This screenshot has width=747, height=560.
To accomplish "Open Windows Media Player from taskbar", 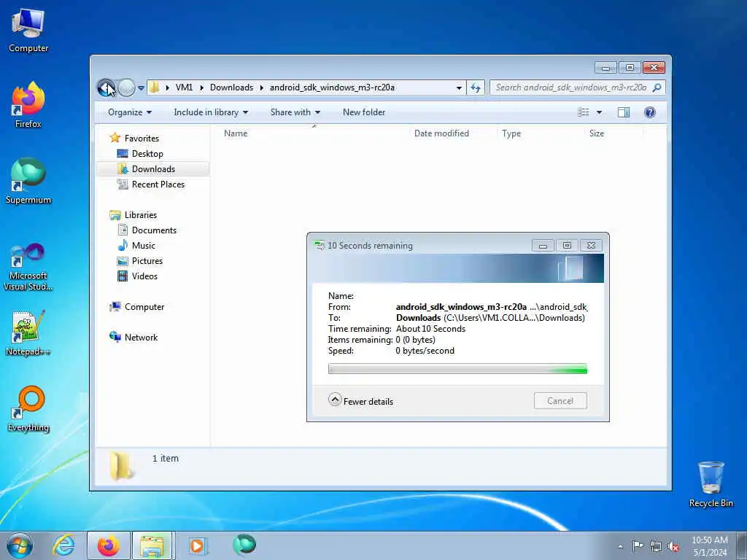I will click(x=197, y=545).
